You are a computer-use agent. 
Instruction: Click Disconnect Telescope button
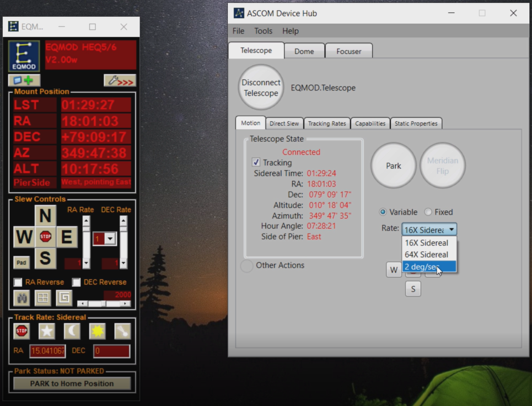tap(261, 88)
